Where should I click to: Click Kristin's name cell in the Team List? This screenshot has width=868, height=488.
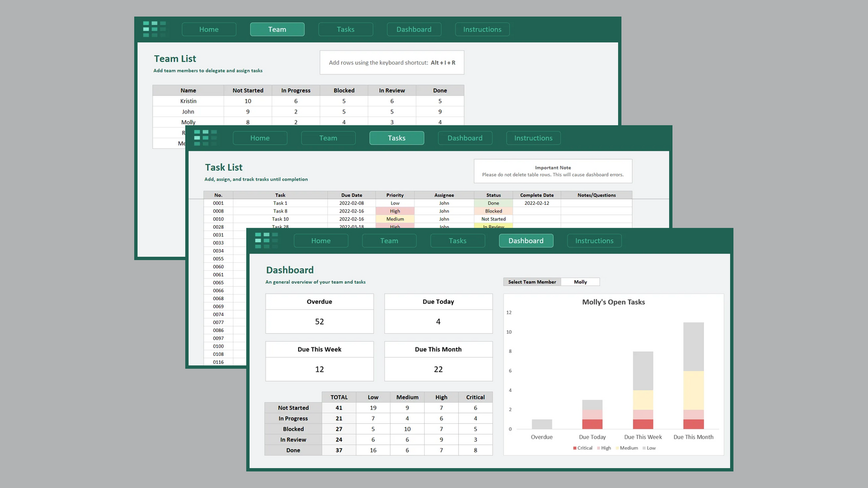(188, 101)
